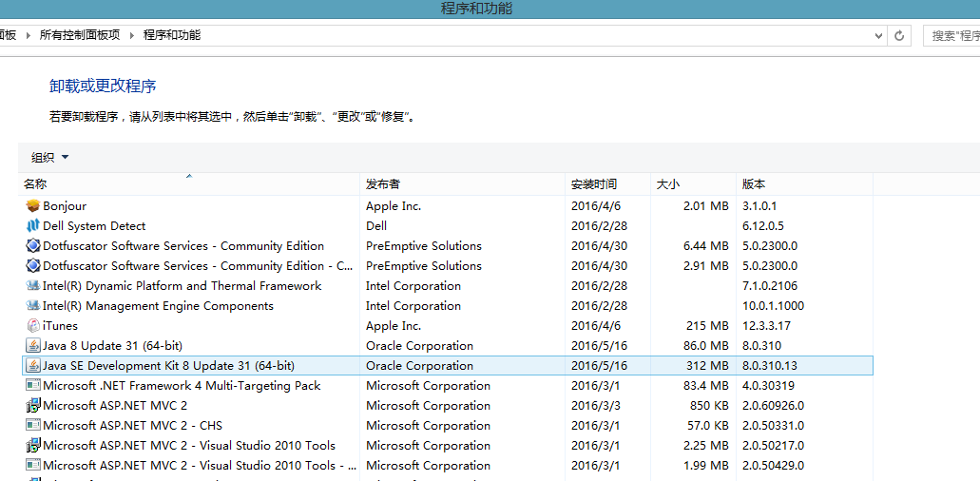Select the iTunes entry name
980x481 pixels.
(x=60, y=325)
